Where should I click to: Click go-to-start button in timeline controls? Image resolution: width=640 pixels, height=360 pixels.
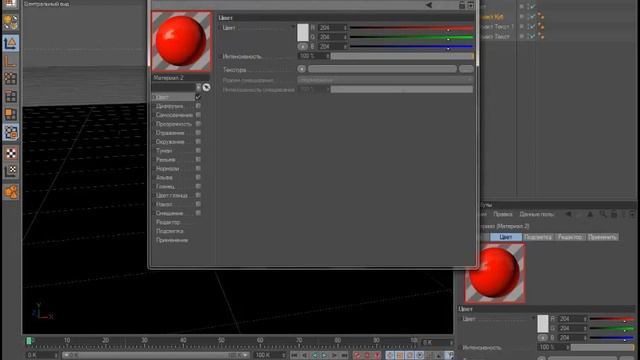[x=294, y=356]
